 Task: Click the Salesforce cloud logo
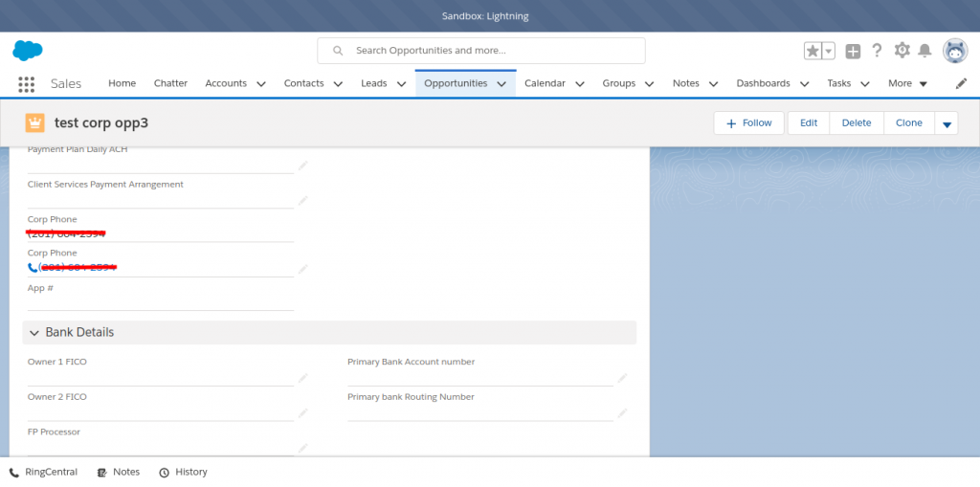coord(28,50)
